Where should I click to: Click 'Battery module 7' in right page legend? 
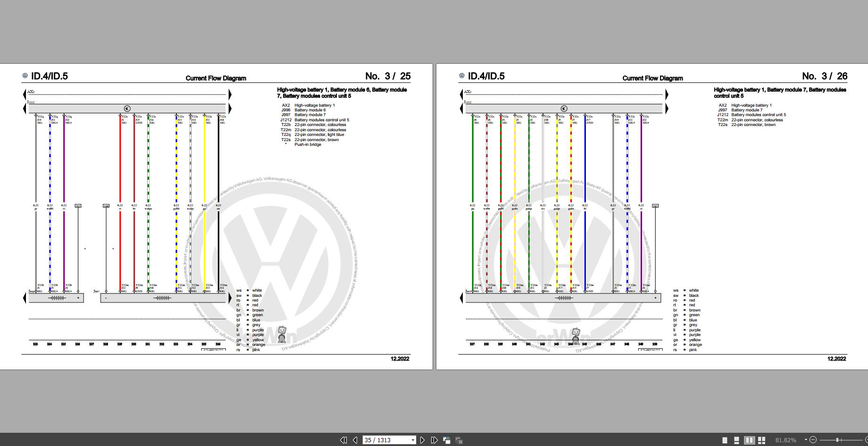(747, 110)
